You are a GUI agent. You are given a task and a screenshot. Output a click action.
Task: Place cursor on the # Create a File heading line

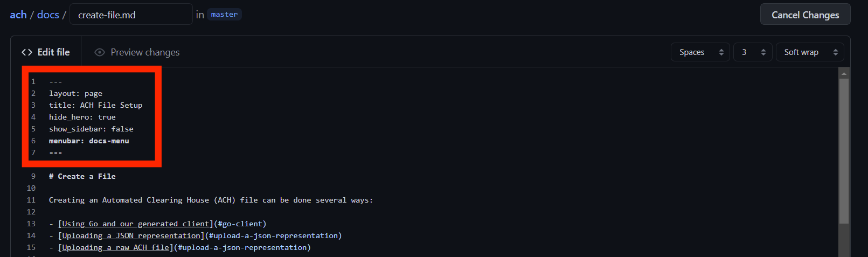(82, 176)
